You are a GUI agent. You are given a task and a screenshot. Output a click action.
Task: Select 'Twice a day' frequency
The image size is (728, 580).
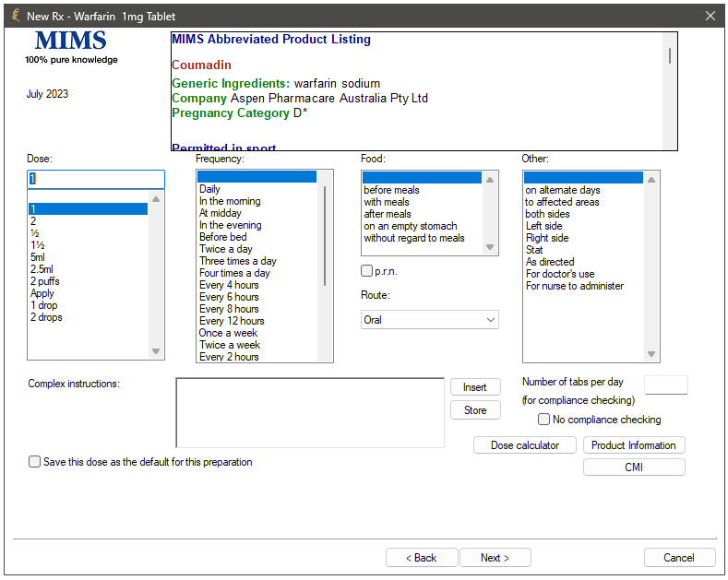click(x=257, y=249)
